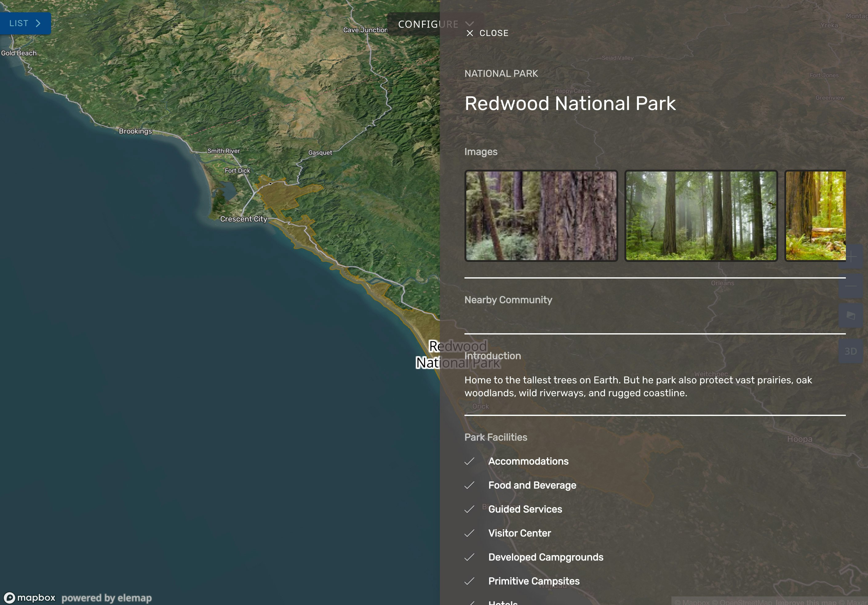
Task: Click the X icon next to CLOSE
Action: (x=470, y=33)
